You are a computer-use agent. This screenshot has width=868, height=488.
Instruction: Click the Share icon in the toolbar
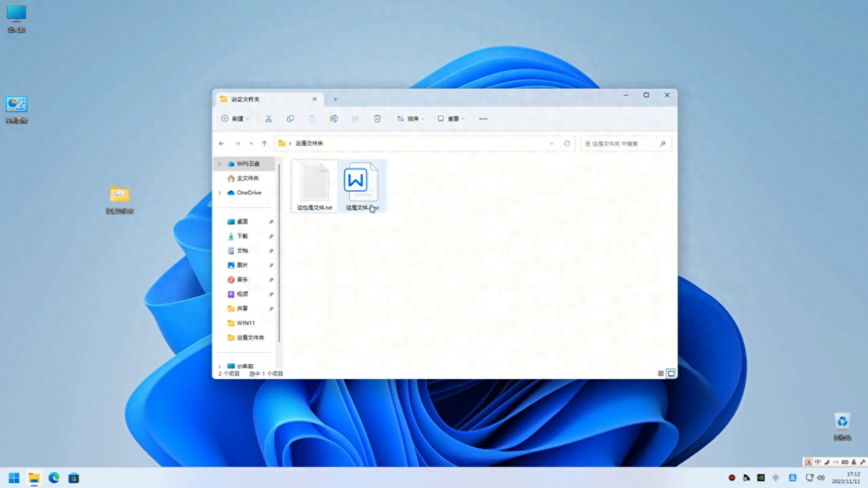point(355,119)
